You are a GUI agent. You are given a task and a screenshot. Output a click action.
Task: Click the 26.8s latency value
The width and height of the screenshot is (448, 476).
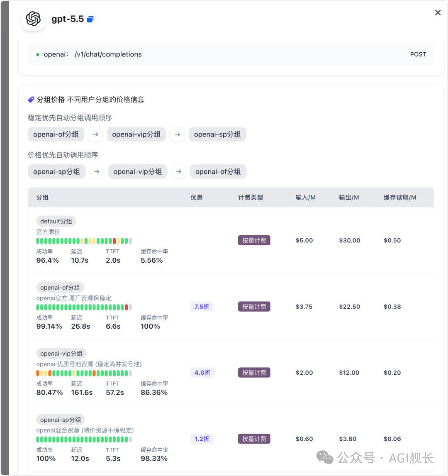[x=81, y=327]
